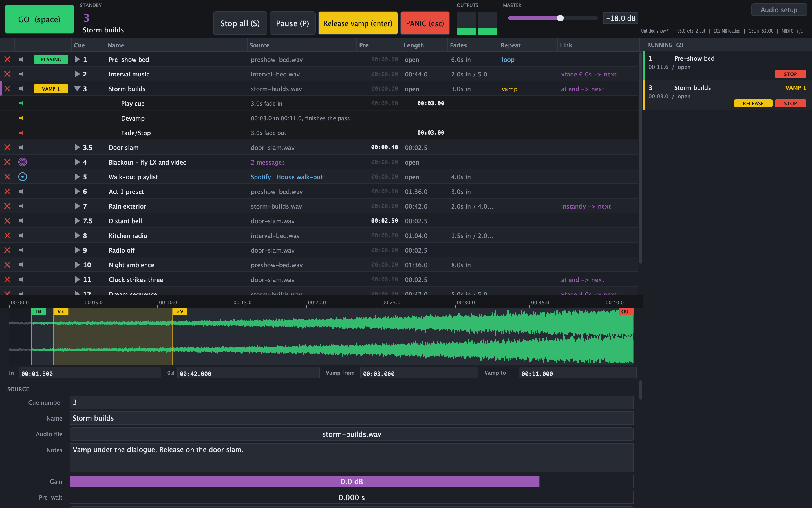The height and width of the screenshot is (508, 812).
Task: Click the >V vamp end marker
Action: click(x=180, y=312)
